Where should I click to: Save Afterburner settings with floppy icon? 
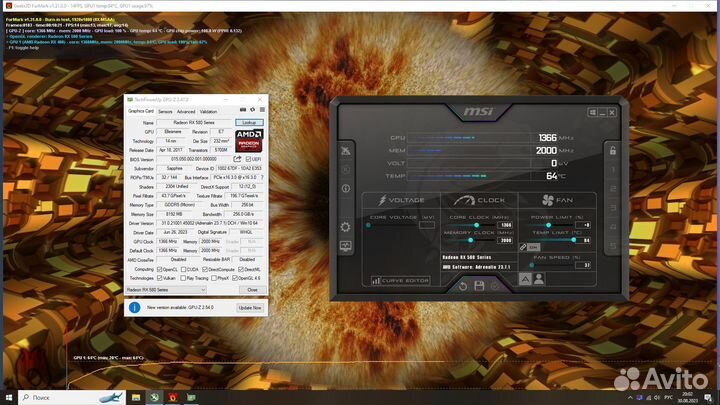tap(479, 286)
